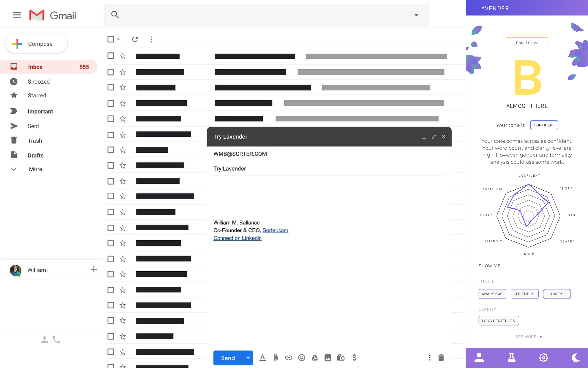This screenshot has width=588, height=368.
Task: Insert photo using the image icon
Action: [x=328, y=358]
